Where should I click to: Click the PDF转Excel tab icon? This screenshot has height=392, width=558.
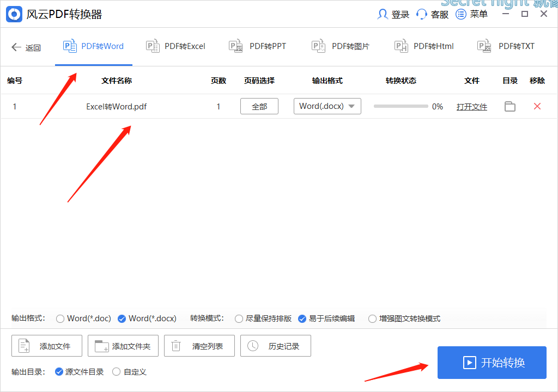click(x=153, y=46)
